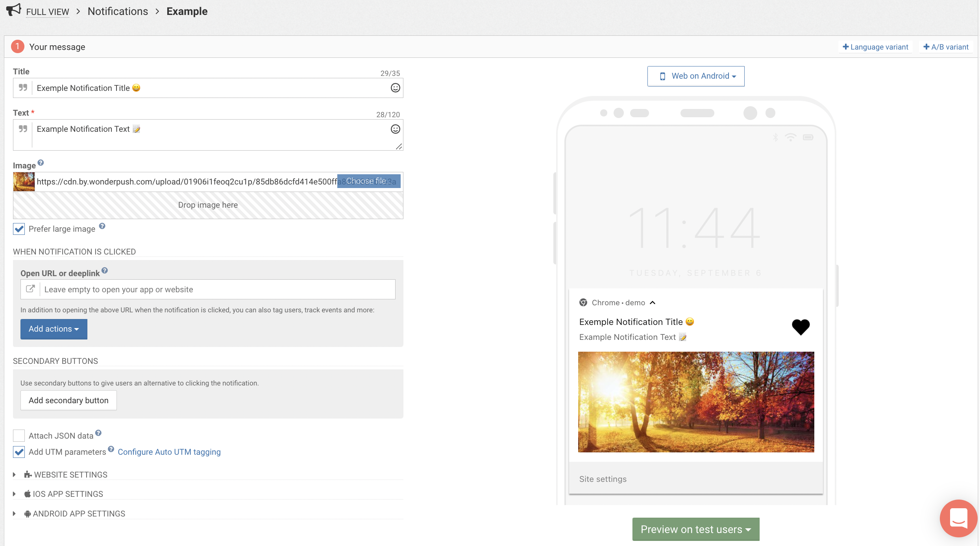Click the megaphone icon in the breadcrumb
Screen dimensions: 980x546
tap(14, 11)
